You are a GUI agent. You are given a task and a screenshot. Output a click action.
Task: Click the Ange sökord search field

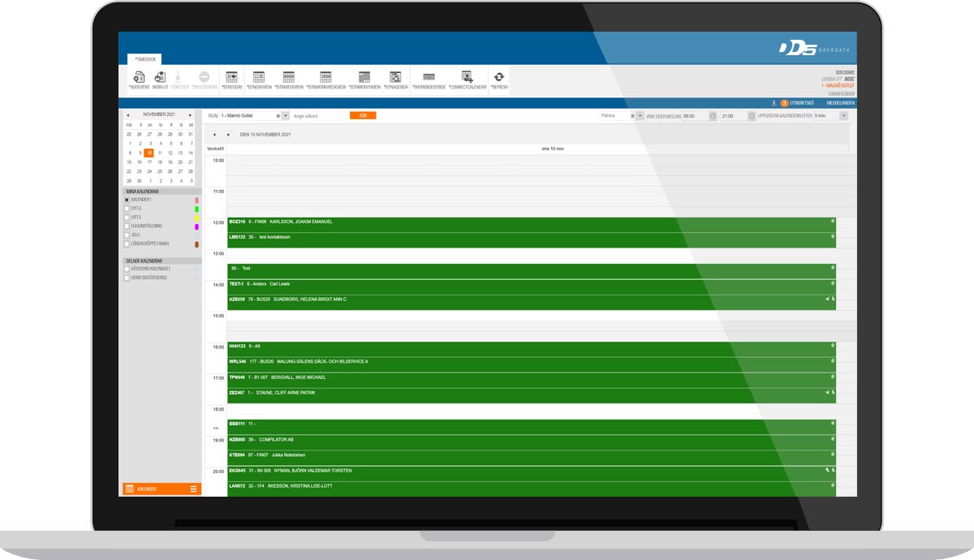pyautogui.click(x=318, y=116)
